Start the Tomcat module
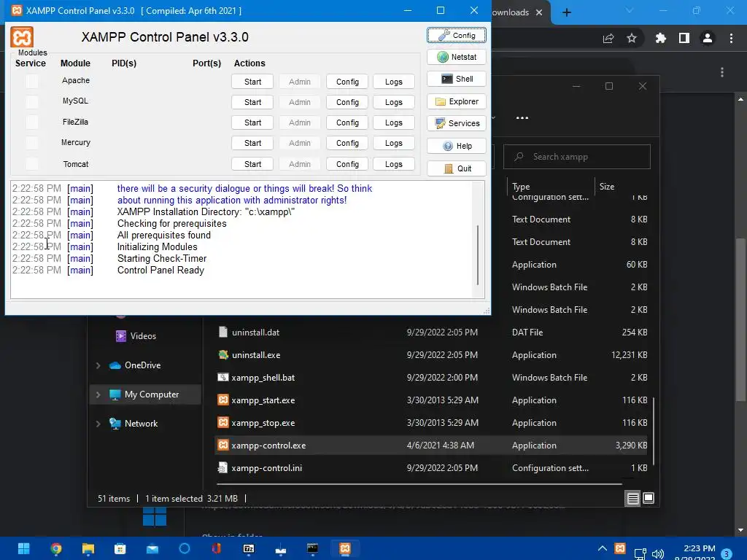Viewport: 747px width, 560px height. click(252, 164)
